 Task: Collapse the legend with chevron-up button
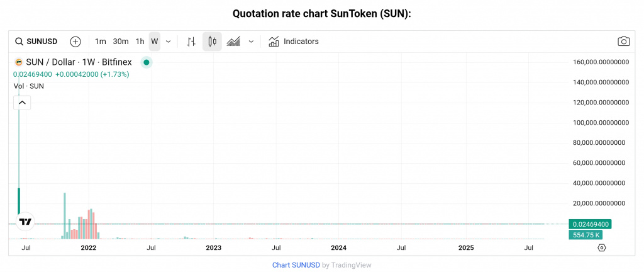pos(22,102)
